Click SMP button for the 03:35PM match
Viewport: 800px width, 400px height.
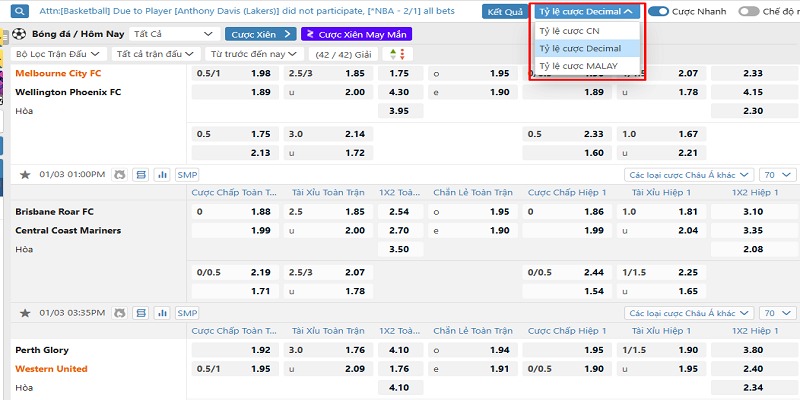point(187,313)
